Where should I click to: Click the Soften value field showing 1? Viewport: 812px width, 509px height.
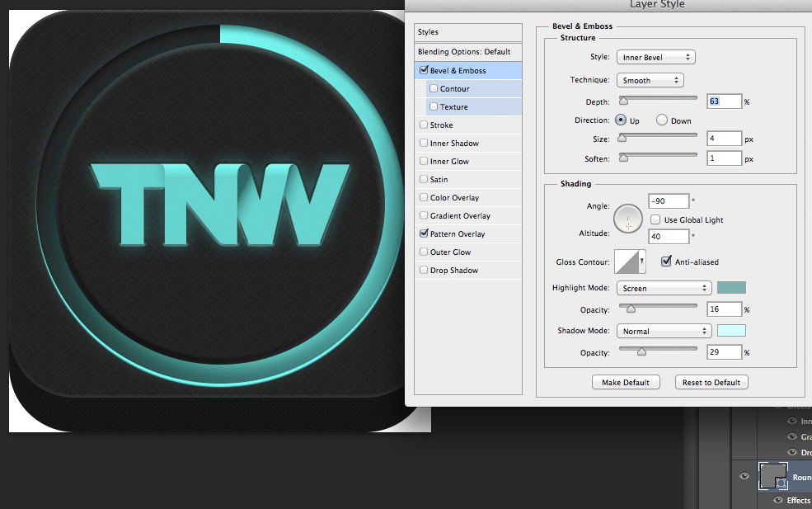[x=725, y=158]
